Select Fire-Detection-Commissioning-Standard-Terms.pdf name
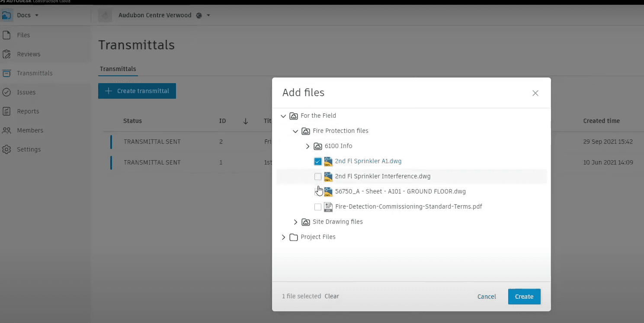This screenshot has width=644, height=323. pos(409,207)
